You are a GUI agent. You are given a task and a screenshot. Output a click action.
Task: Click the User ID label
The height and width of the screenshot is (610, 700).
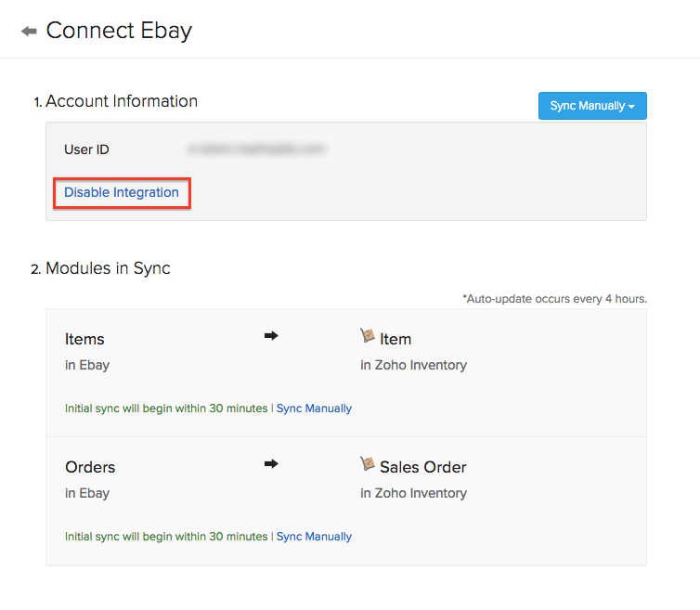[87, 149]
